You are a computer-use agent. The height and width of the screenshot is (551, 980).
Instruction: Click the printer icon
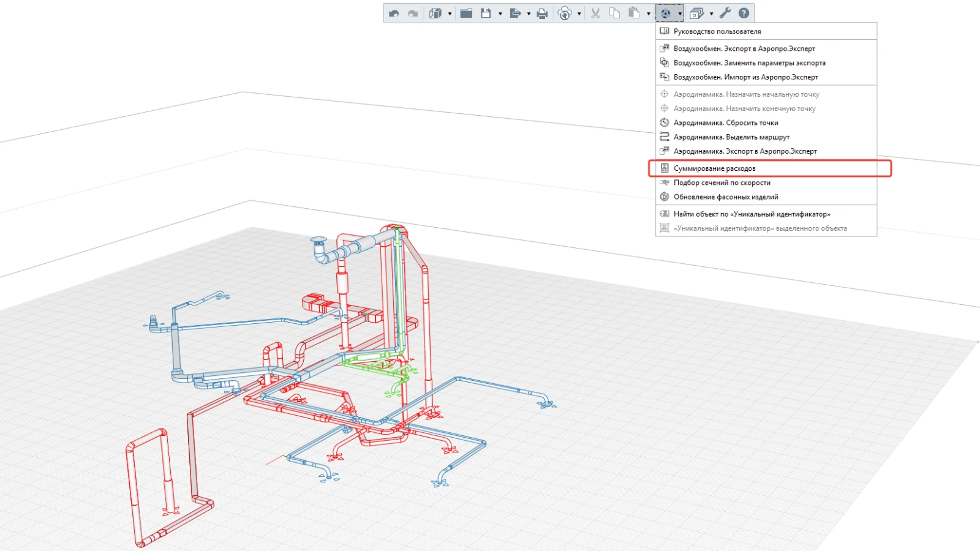tap(542, 13)
